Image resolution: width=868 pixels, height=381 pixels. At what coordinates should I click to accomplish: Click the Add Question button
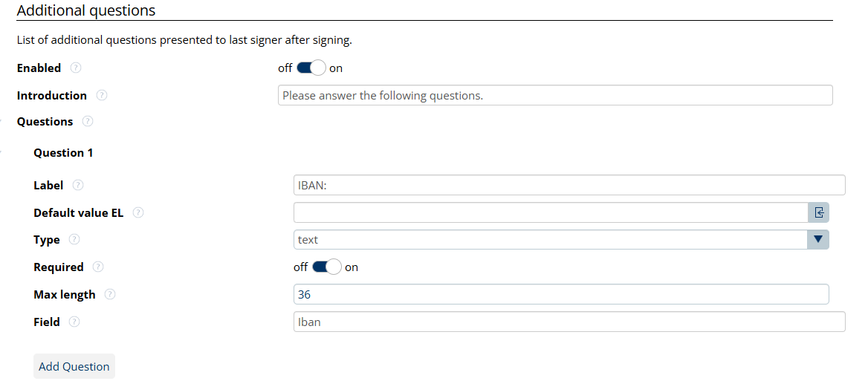(x=74, y=366)
